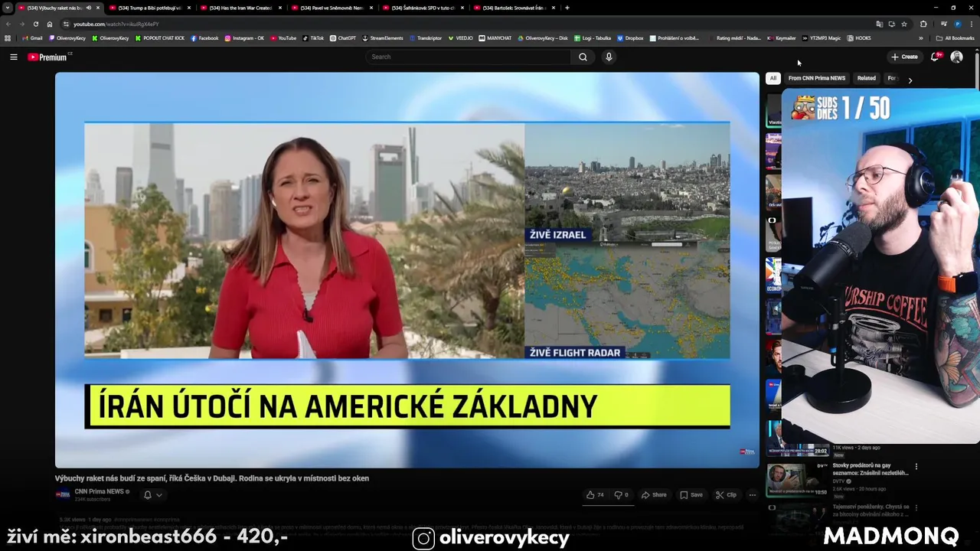Open the Chrome three-dot menu
The width and height of the screenshot is (980, 551).
click(972, 24)
